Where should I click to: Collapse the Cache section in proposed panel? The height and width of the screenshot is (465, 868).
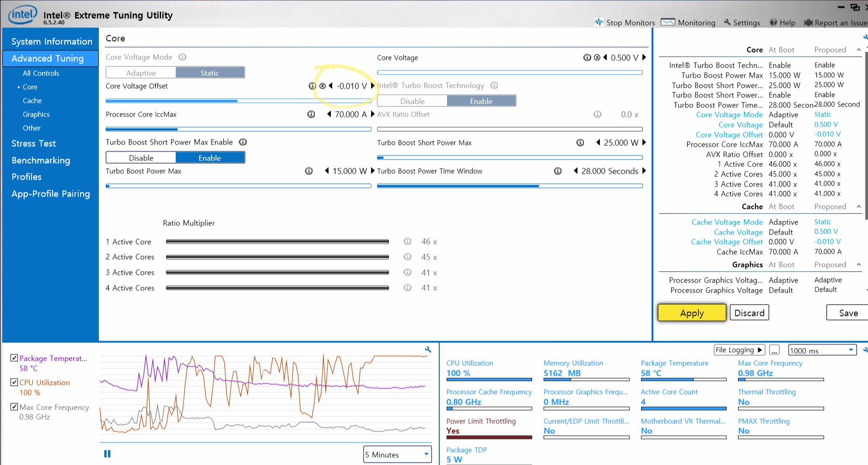coord(859,207)
